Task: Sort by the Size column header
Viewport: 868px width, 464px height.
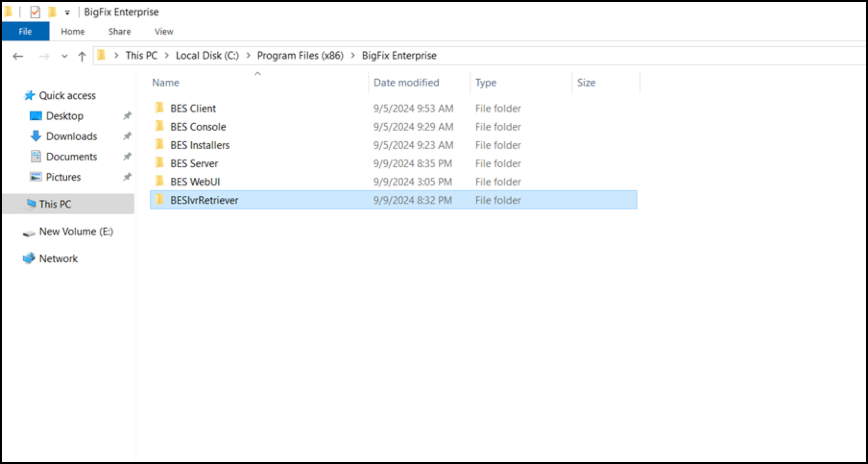Action: point(586,83)
